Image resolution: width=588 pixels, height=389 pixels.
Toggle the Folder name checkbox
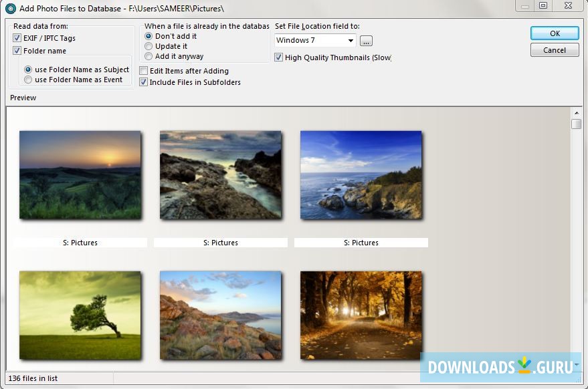(17, 50)
